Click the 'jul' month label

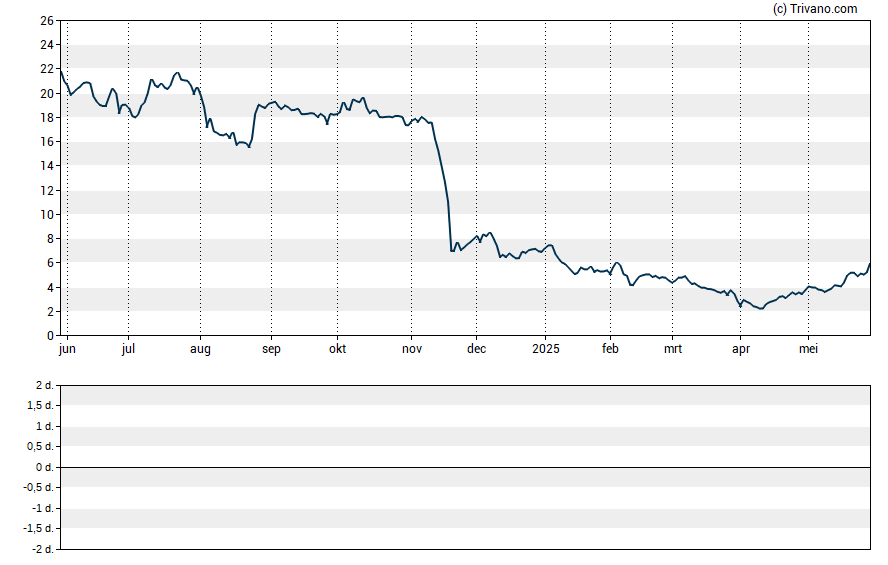click(x=128, y=349)
